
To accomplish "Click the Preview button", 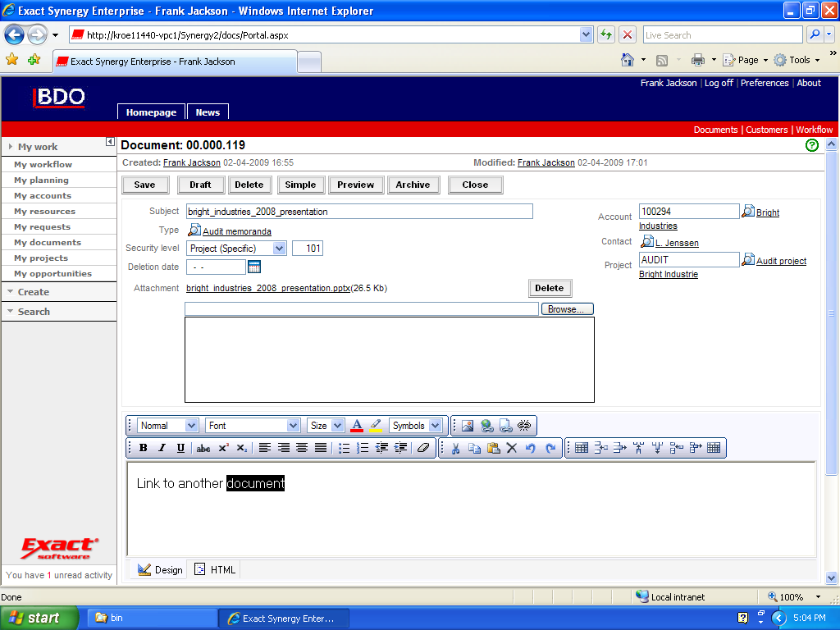I will click(x=356, y=185).
